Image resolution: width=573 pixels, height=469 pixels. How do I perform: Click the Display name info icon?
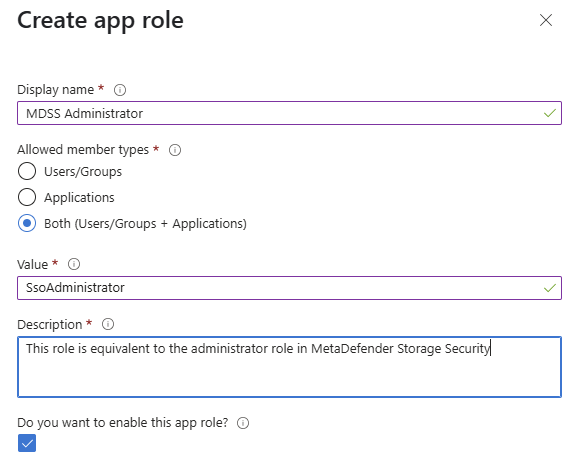tap(120, 90)
